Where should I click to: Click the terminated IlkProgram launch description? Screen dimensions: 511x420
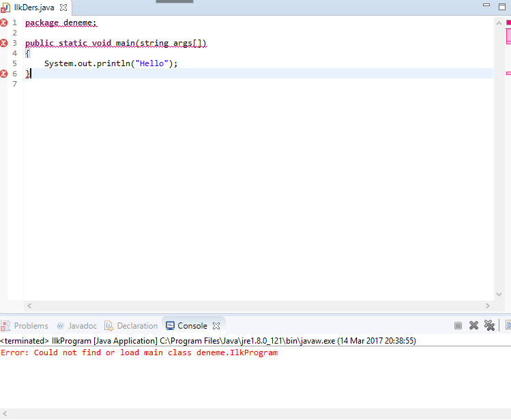208,341
